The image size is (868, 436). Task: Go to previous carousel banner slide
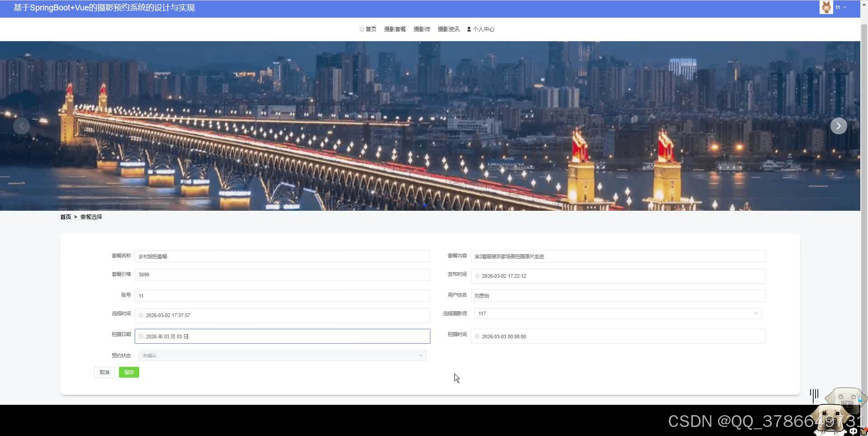point(21,126)
